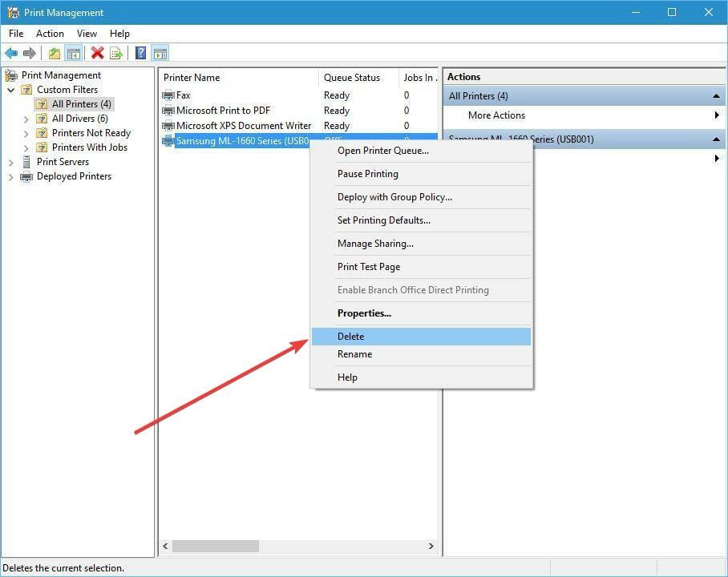The height and width of the screenshot is (577, 728).
Task: Click the Microsoft XPS Document Writer icon
Action: (168, 126)
